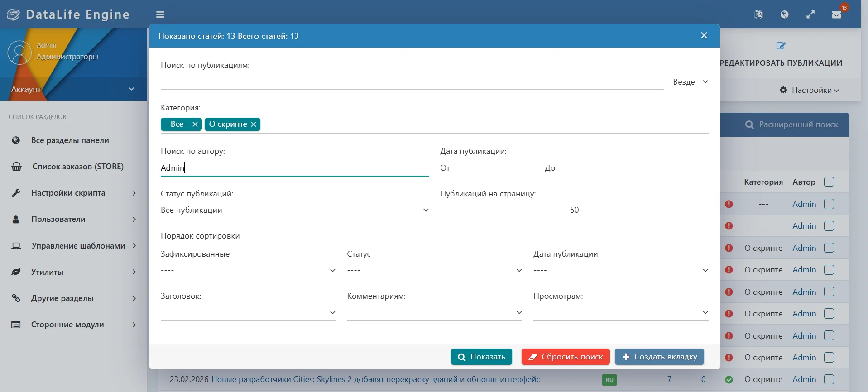This screenshot has height=392, width=868.
Task: Click the language translation icon in header
Action: (x=759, y=14)
